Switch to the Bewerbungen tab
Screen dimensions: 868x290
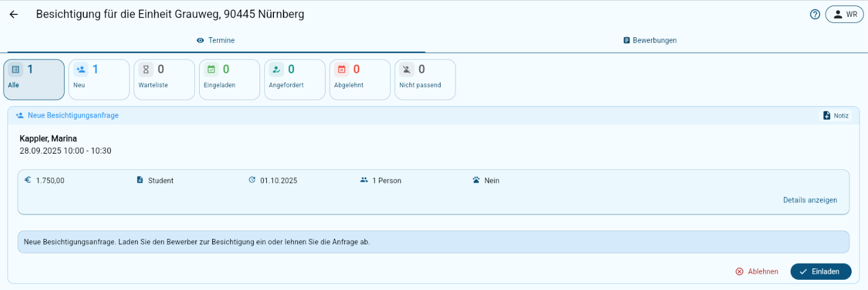(x=650, y=40)
